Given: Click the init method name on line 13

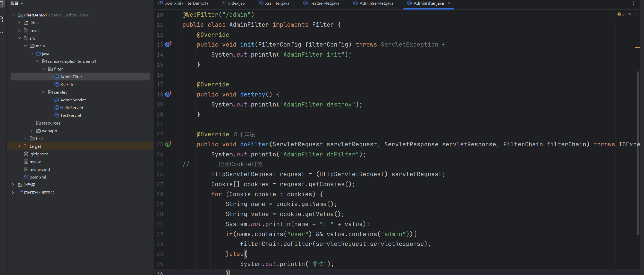Looking at the screenshot, I should click(247, 45).
